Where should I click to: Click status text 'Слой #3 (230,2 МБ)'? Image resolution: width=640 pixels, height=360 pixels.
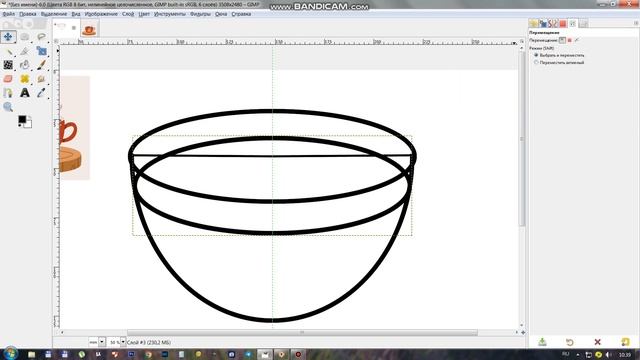pyautogui.click(x=149, y=342)
